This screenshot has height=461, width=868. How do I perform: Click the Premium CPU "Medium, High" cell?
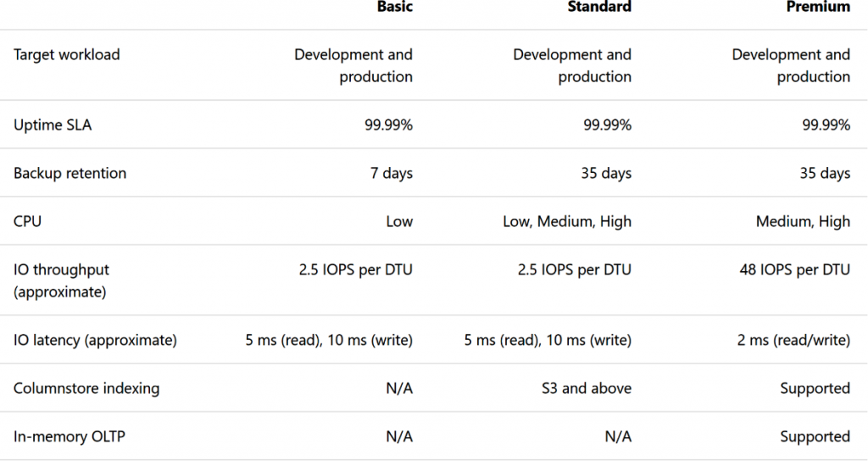[803, 221]
